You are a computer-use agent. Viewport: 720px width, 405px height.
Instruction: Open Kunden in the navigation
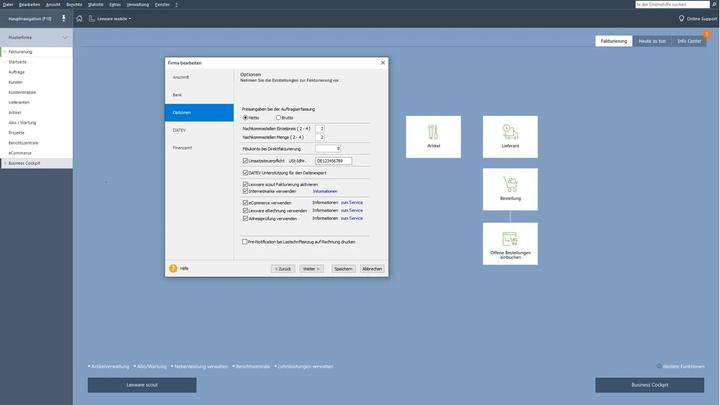click(x=16, y=82)
